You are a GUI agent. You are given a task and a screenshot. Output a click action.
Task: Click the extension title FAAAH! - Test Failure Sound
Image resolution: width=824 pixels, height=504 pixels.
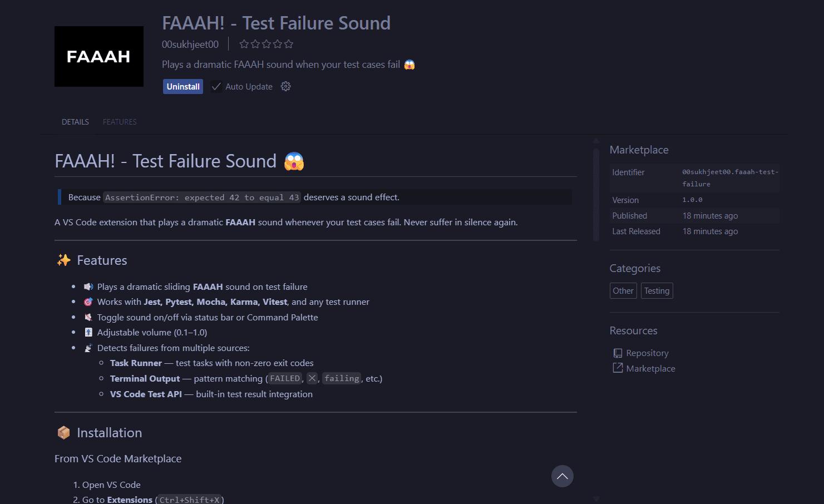click(276, 23)
